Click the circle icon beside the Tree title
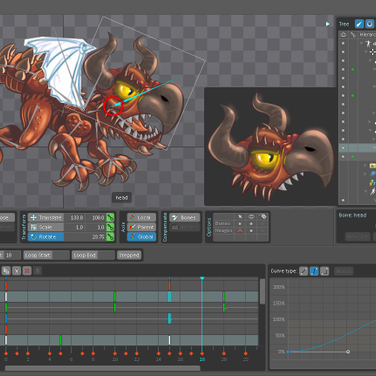Screen dimensions: 376x376 click(370, 24)
